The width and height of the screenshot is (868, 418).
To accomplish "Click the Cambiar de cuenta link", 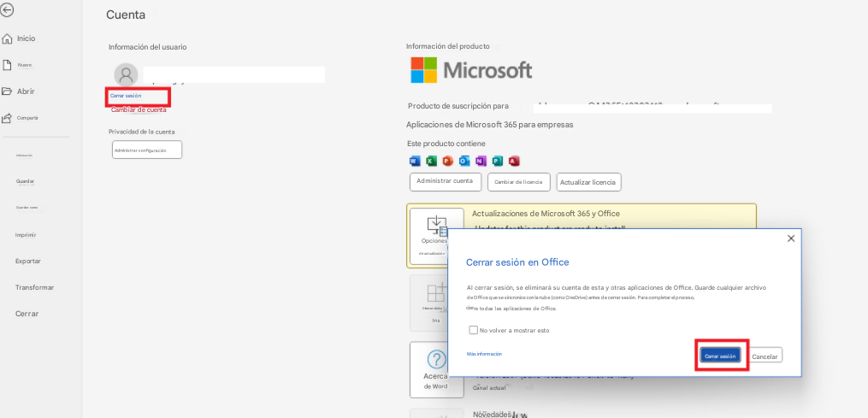I will click(x=139, y=109).
